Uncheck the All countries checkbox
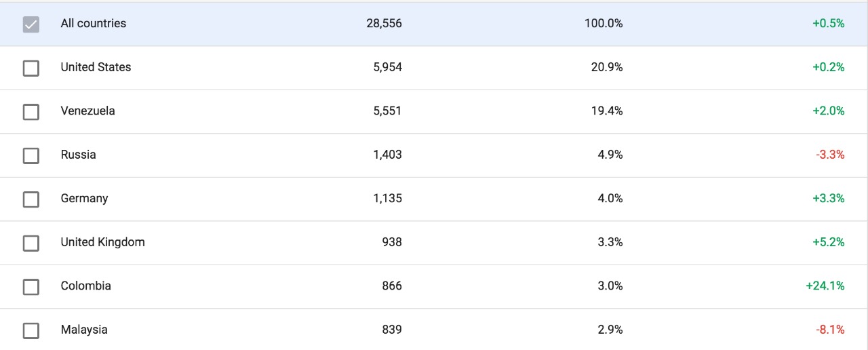Screen dimensions: 868x350 (x=31, y=24)
